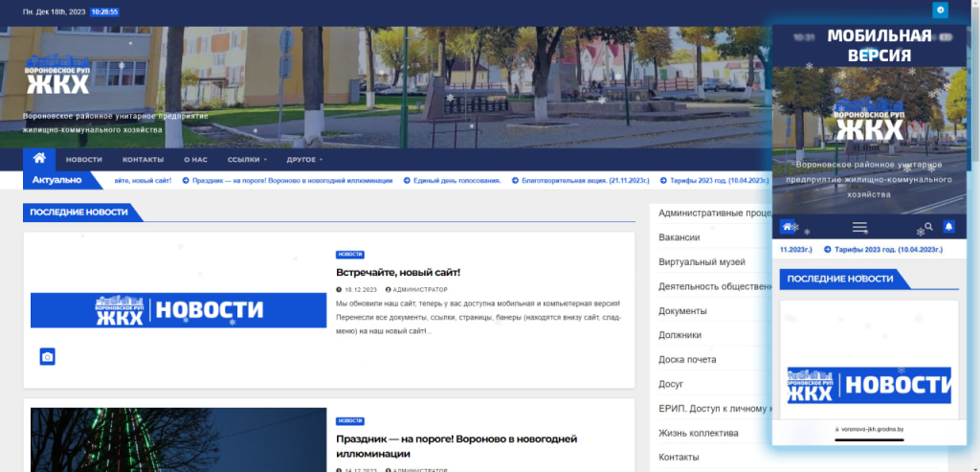Click the 10:28:55 clock in top bar
Viewport: 980px width, 472px height.
(104, 11)
